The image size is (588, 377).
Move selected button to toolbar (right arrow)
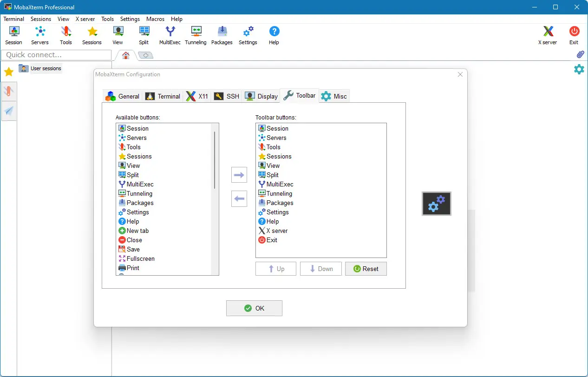[239, 175]
